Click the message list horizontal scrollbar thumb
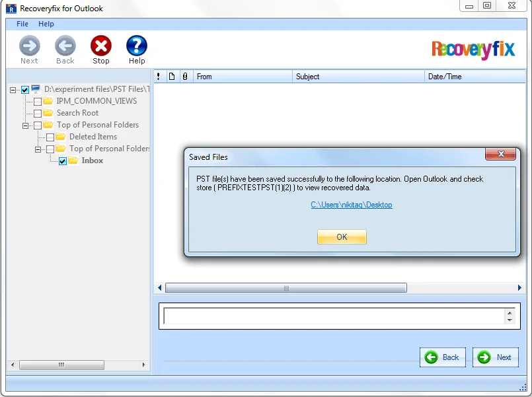 point(286,288)
